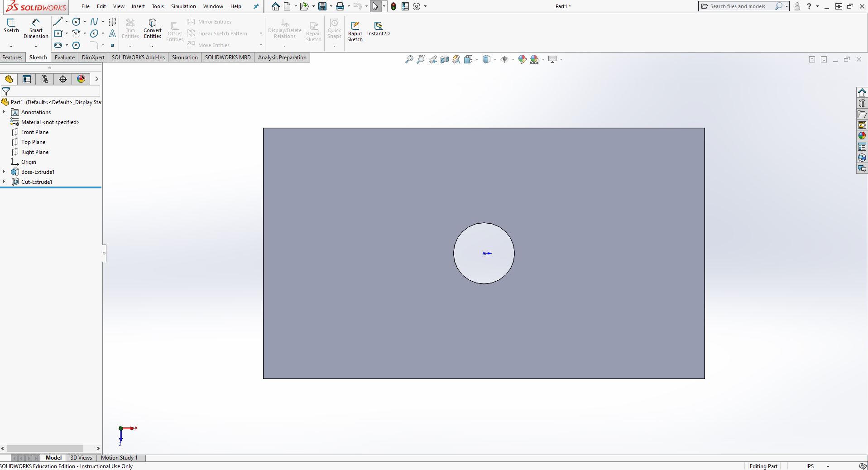The height and width of the screenshot is (470, 868).
Task: Expand the Boss-Extrude1 feature node
Action: [x=4, y=172]
